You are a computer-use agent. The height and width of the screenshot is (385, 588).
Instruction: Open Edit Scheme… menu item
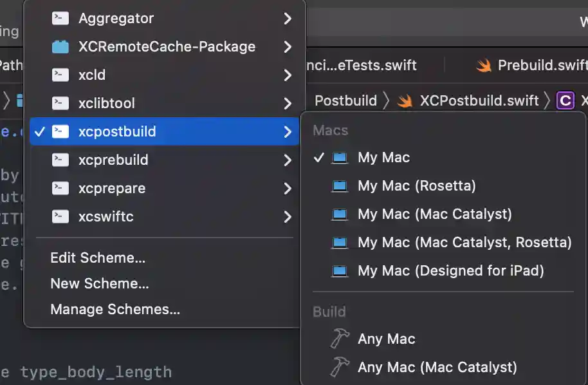(98, 258)
